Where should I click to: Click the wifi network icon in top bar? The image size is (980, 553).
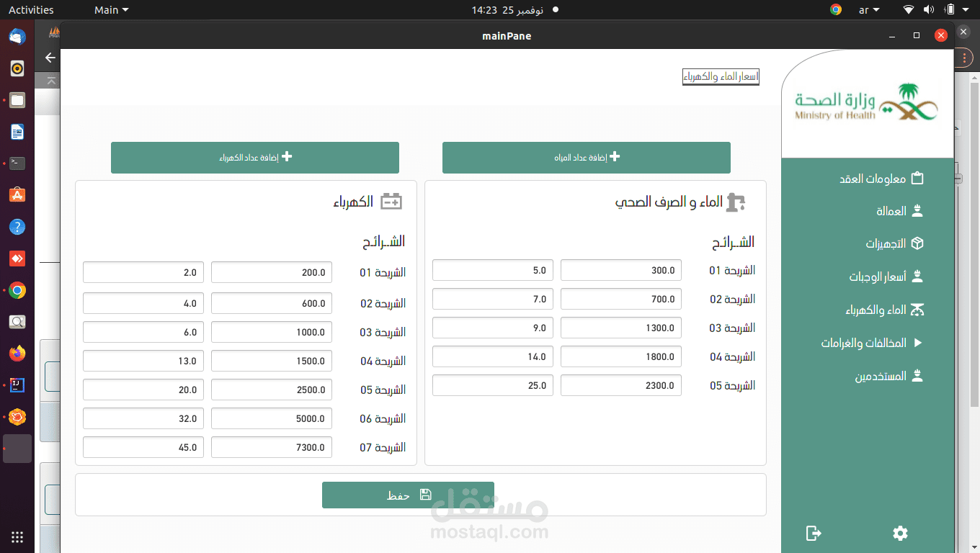pyautogui.click(x=909, y=10)
